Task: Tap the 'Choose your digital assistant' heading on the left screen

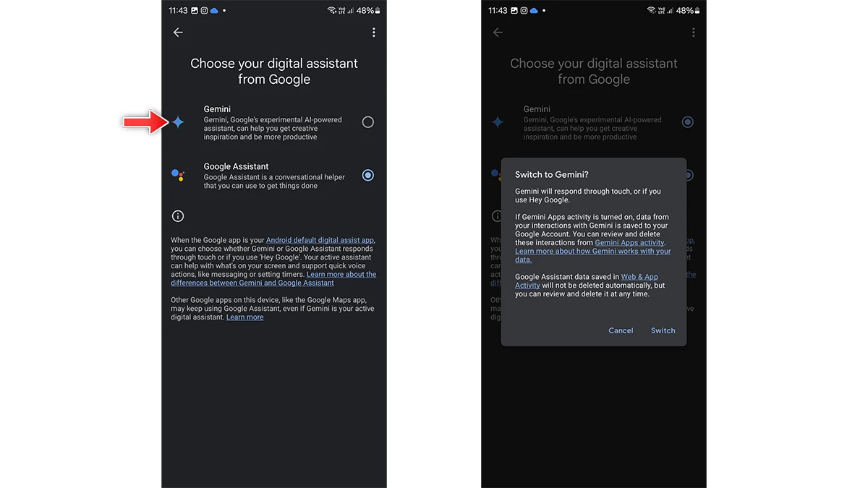Action: [x=274, y=72]
